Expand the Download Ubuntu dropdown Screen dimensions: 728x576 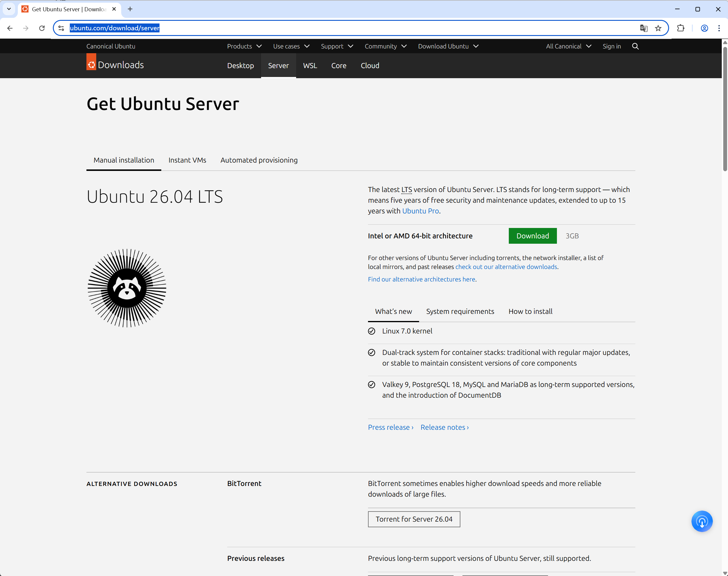point(448,46)
